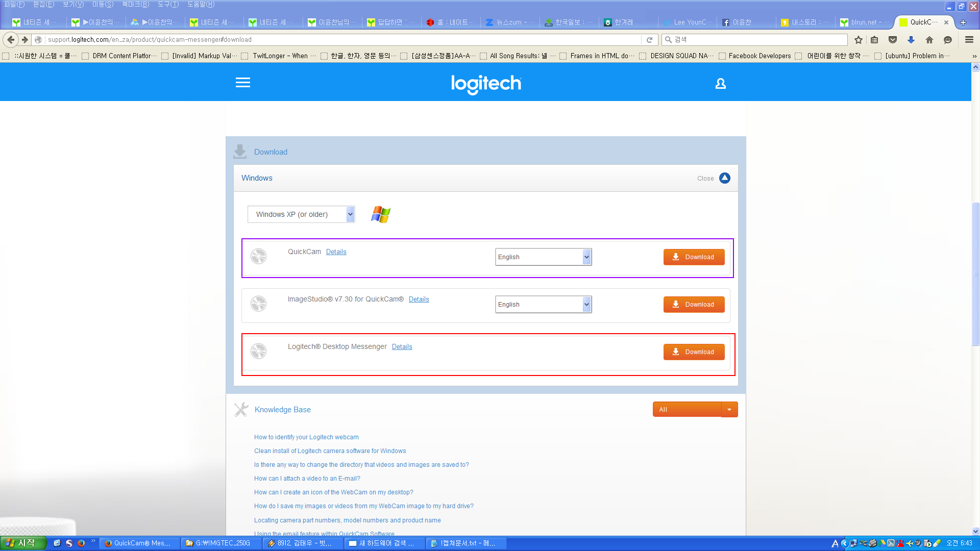Open Knowledge Base All filter dropdown
This screenshot has width=980, height=551.
coord(695,410)
